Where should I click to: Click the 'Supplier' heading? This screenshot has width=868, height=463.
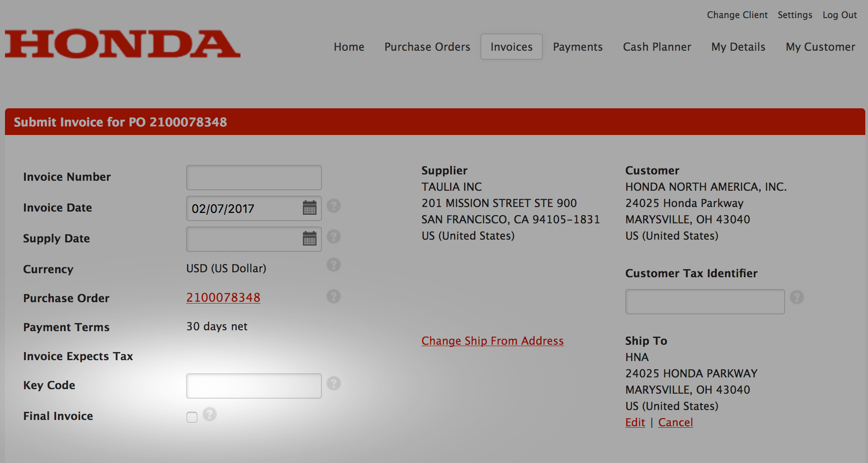click(444, 170)
